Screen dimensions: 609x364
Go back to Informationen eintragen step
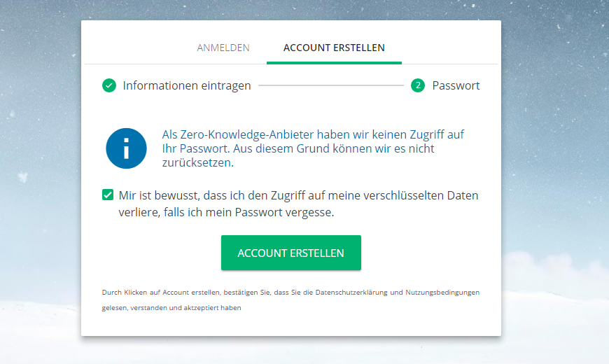coord(187,85)
